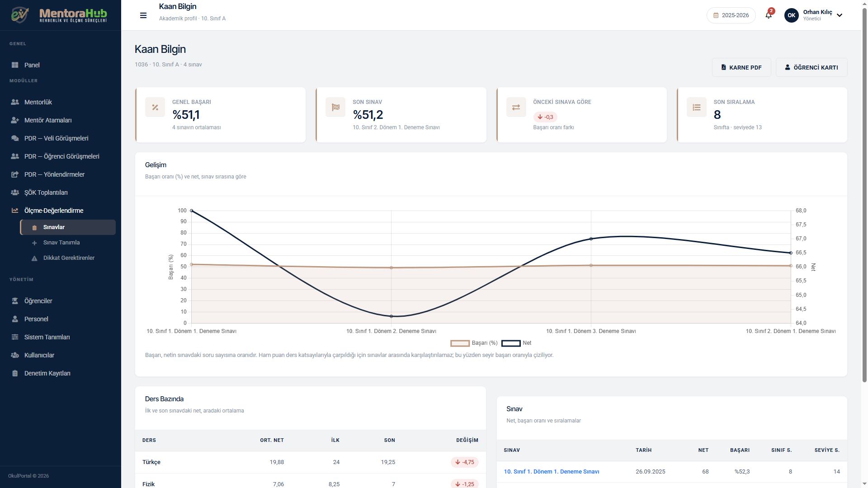The width and height of the screenshot is (868, 488).
Task: Click the Son Sıralama list icon
Action: pyautogui.click(x=697, y=108)
